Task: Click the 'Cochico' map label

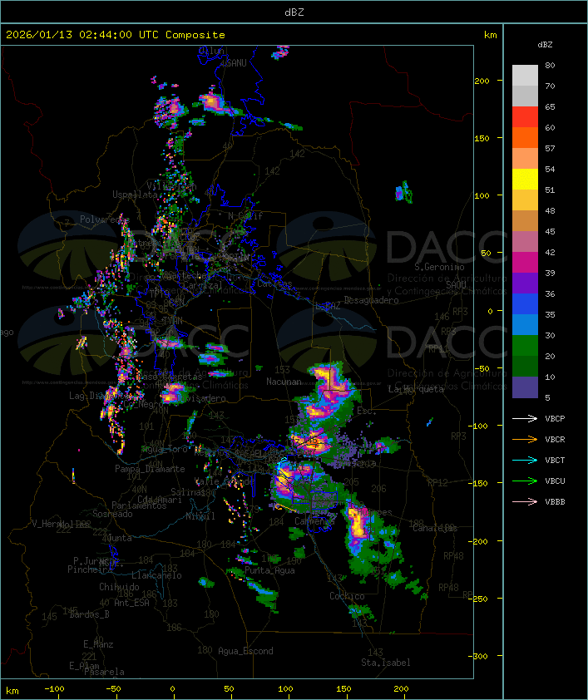Action: point(347,596)
